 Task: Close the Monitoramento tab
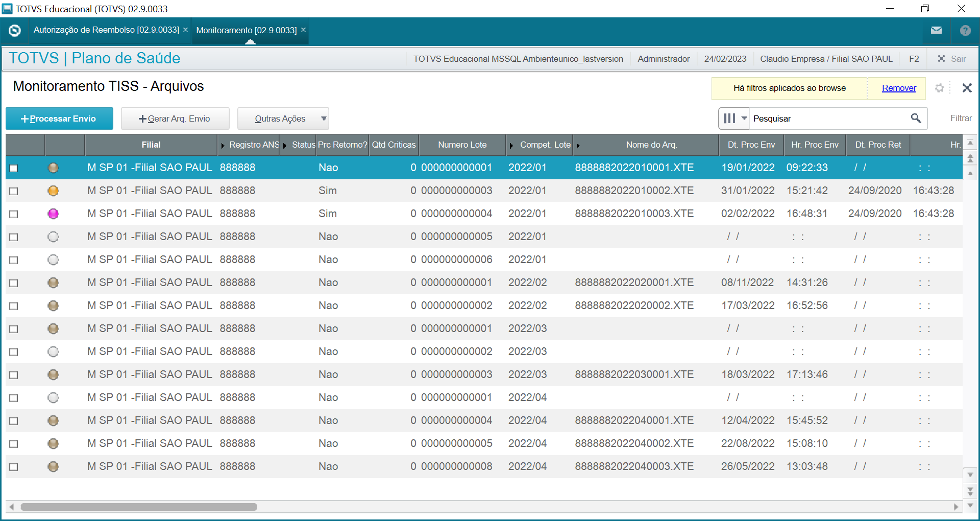[303, 30]
